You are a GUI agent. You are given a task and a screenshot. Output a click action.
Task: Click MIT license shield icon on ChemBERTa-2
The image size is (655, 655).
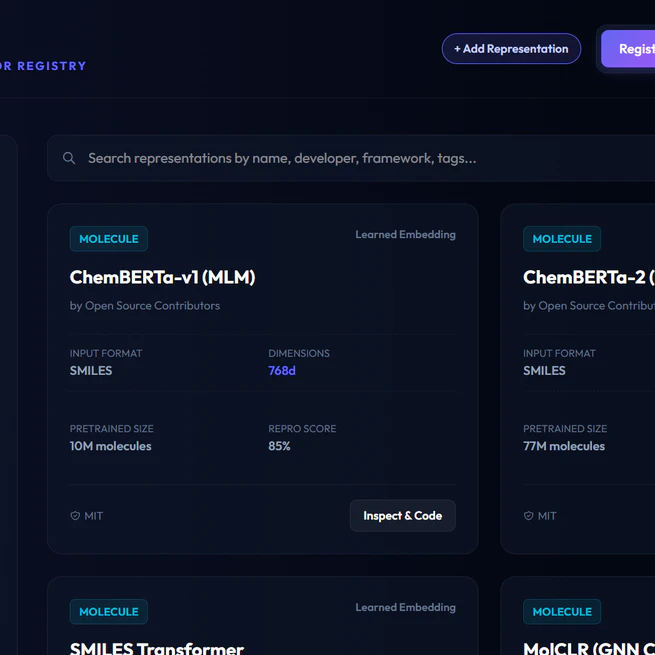coord(528,516)
